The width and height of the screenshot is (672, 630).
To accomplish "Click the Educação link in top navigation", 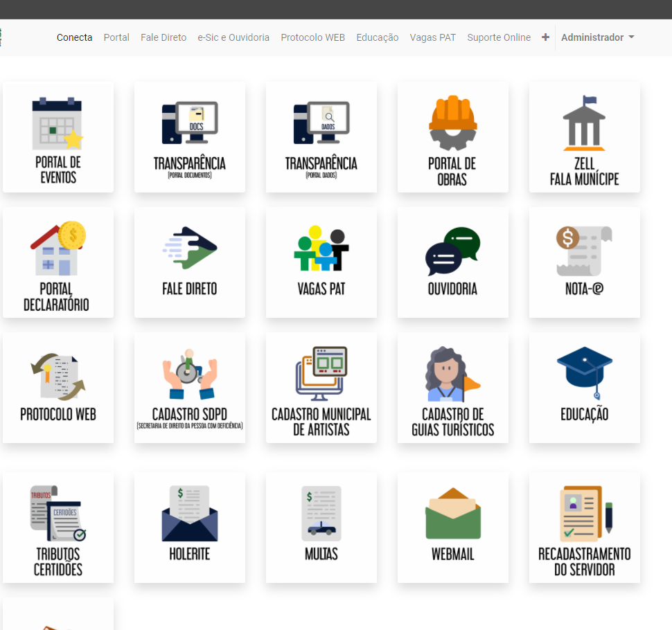I will click(377, 37).
